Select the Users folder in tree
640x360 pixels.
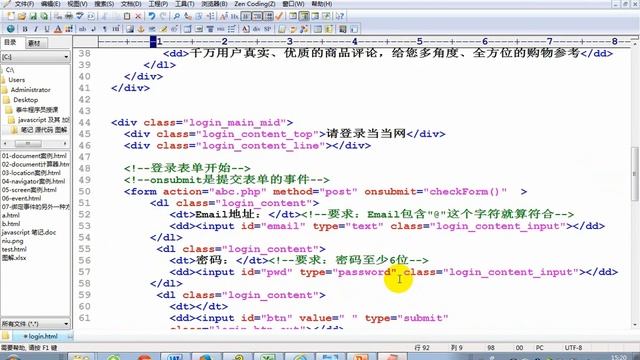pyautogui.click(x=16, y=80)
